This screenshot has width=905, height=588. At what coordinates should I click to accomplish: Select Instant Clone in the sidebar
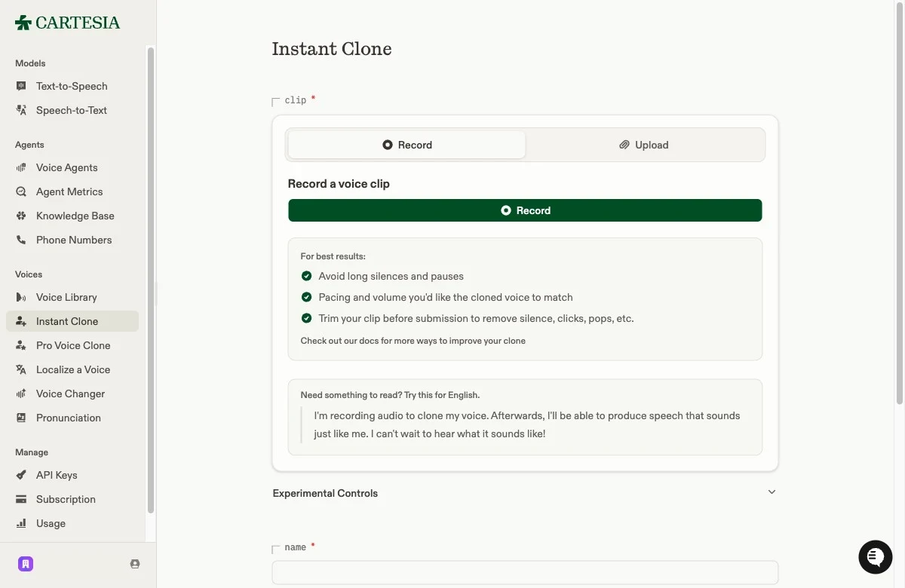72,321
